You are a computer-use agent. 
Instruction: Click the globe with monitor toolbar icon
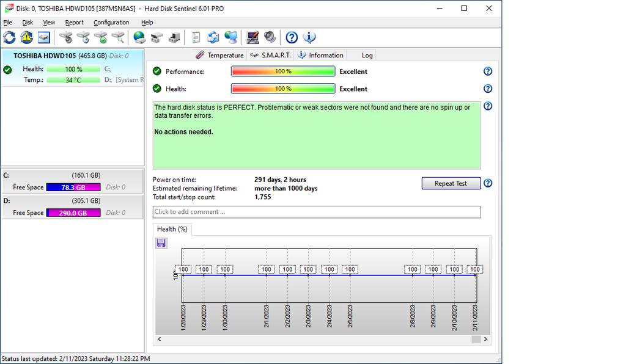230,37
